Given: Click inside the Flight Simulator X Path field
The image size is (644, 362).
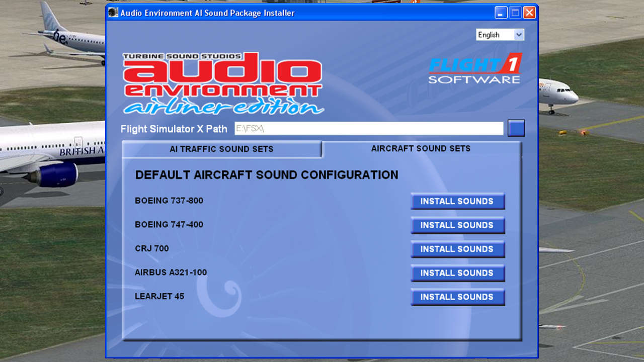Looking at the screenshot, I should click(369, 128).
